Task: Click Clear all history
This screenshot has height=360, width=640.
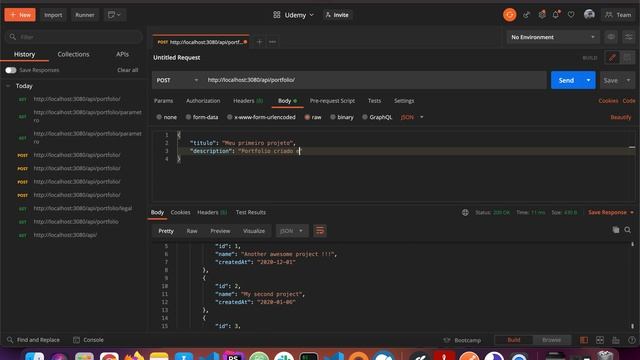Action: coord(128,70)
